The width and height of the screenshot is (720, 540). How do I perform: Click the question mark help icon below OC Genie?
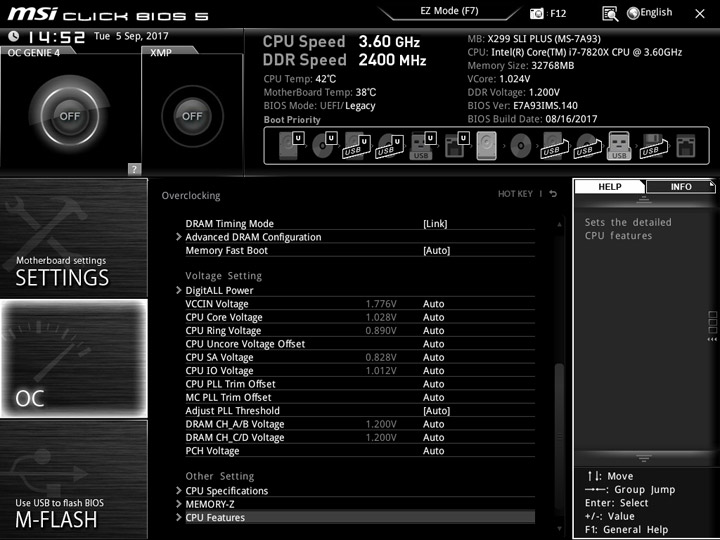(x=134, y=169)
